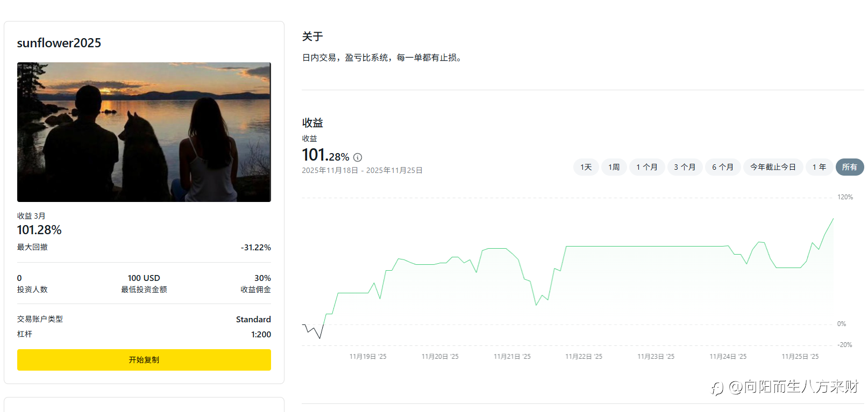Click the 1:200 leverage value
Screen dimensions: 868x412
pos(261,335)
